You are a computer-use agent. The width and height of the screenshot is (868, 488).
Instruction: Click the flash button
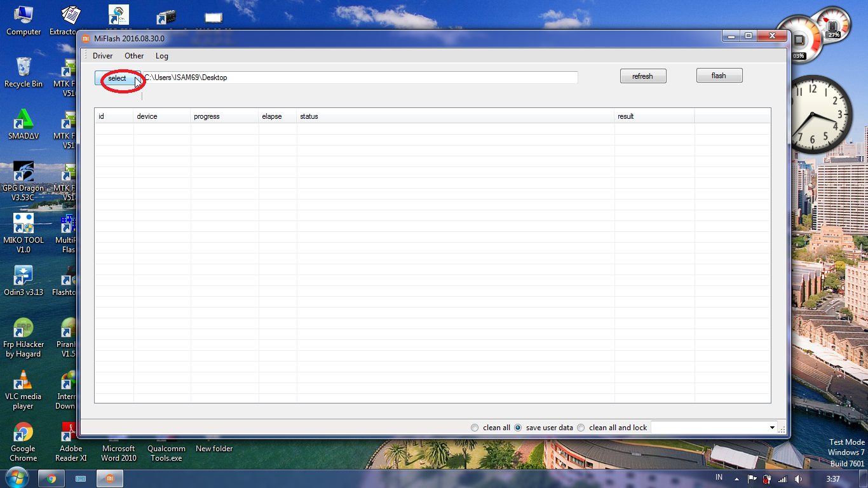point(719,76)
